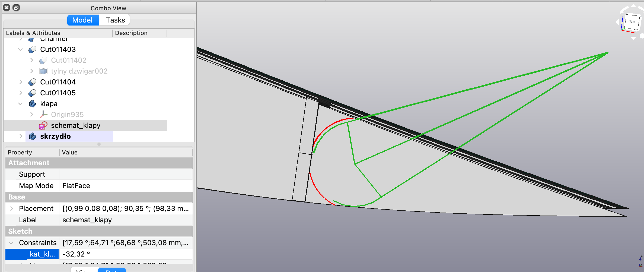
Task: Click the Cut011403 boolean cut icon
Action: tap(32, 49)
